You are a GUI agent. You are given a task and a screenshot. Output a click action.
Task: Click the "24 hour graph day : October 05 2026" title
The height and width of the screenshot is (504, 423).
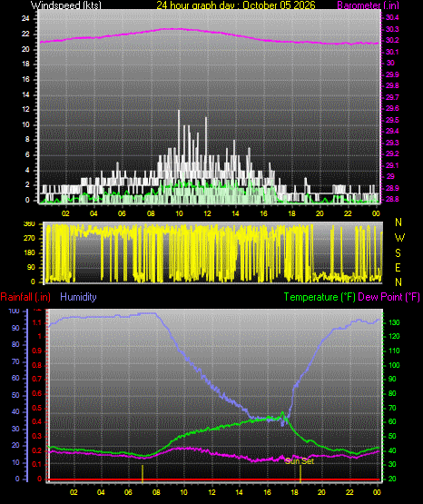click(236, 5)
